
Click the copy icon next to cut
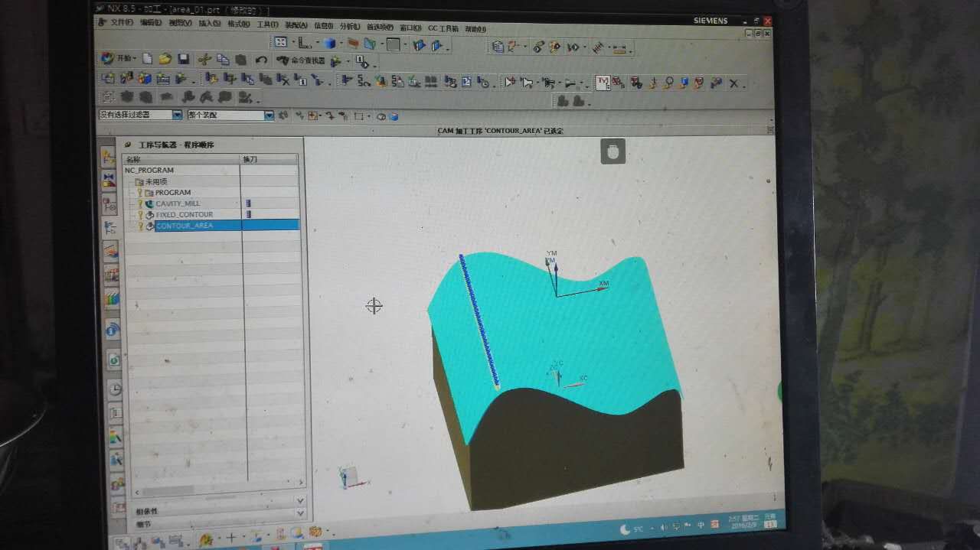223,60
